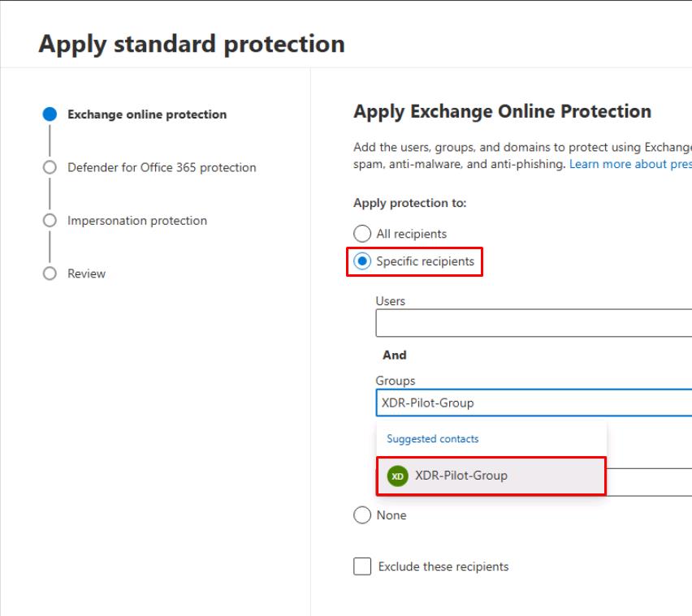Click the Exchange online protection step circle

coord(50,114)
